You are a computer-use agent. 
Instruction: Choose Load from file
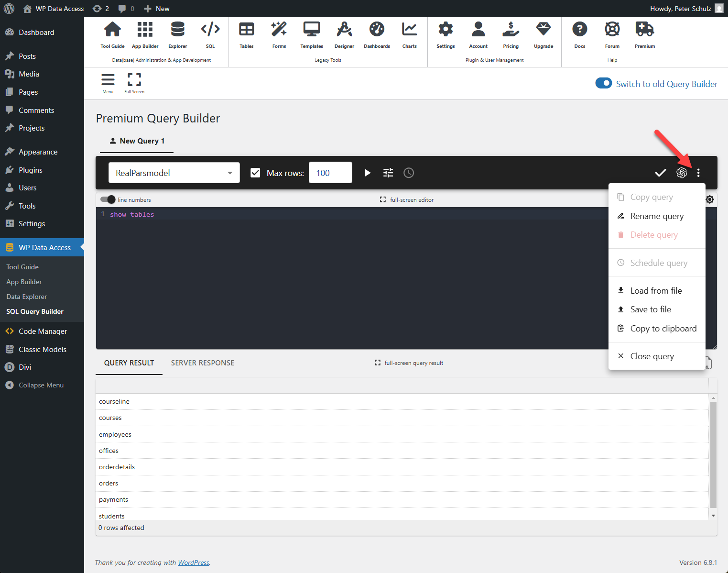point(657,291)
